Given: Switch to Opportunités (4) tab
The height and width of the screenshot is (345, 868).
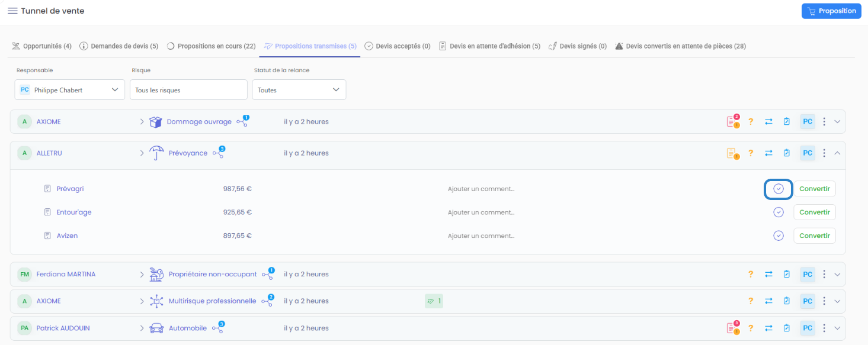Looking at the screenshot, I should [41, 46].
